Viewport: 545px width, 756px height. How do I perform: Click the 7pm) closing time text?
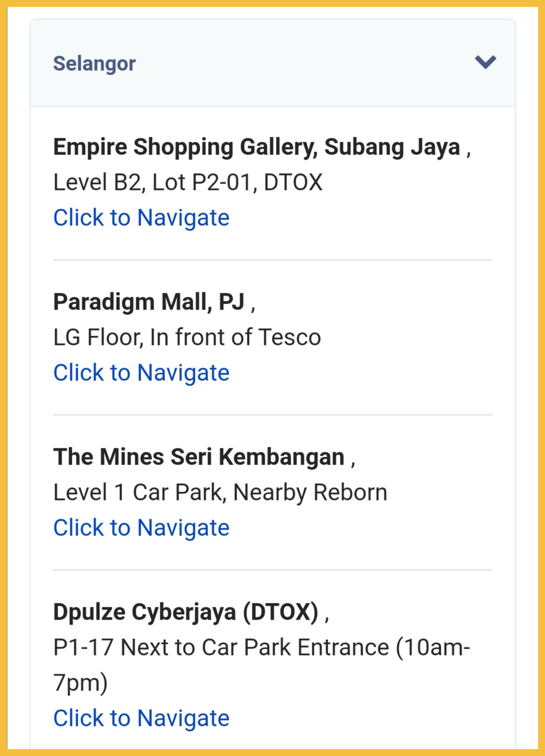(x=80, y=683)
